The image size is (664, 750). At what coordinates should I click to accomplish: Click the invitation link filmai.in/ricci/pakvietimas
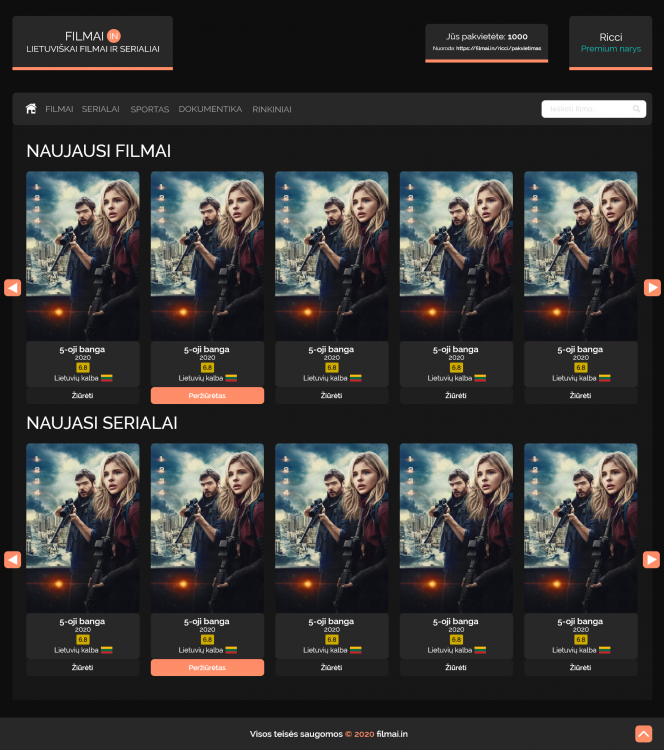(498, 48)
